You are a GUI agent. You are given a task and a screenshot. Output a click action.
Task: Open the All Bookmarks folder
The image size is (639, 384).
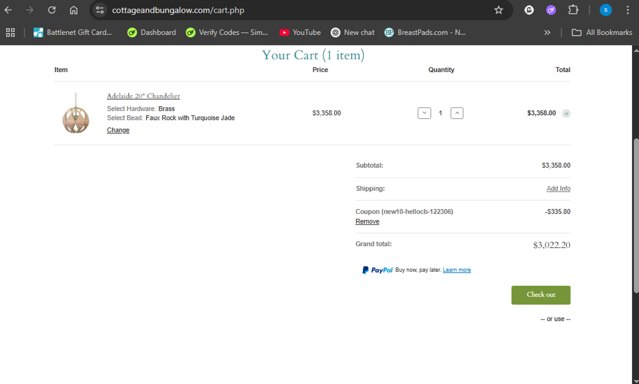click(x=602, y=33)
